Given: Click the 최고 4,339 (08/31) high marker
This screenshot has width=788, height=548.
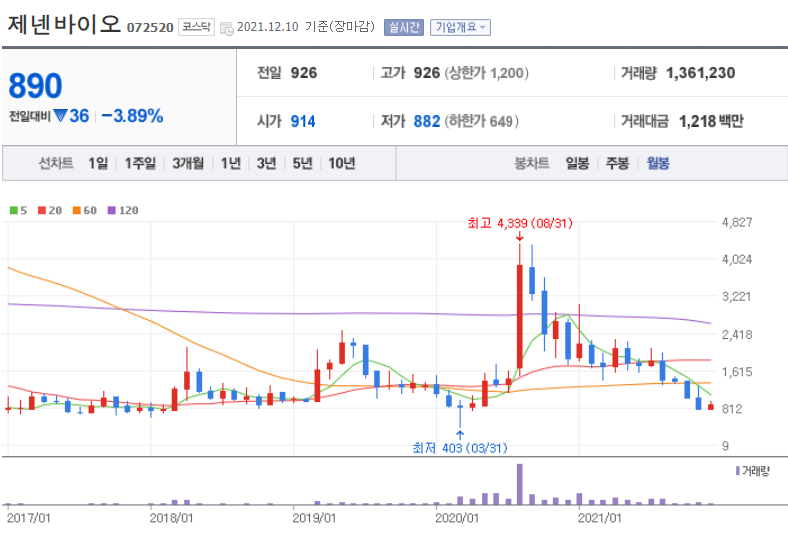Looking at the screenshot, I should point(520,223).
